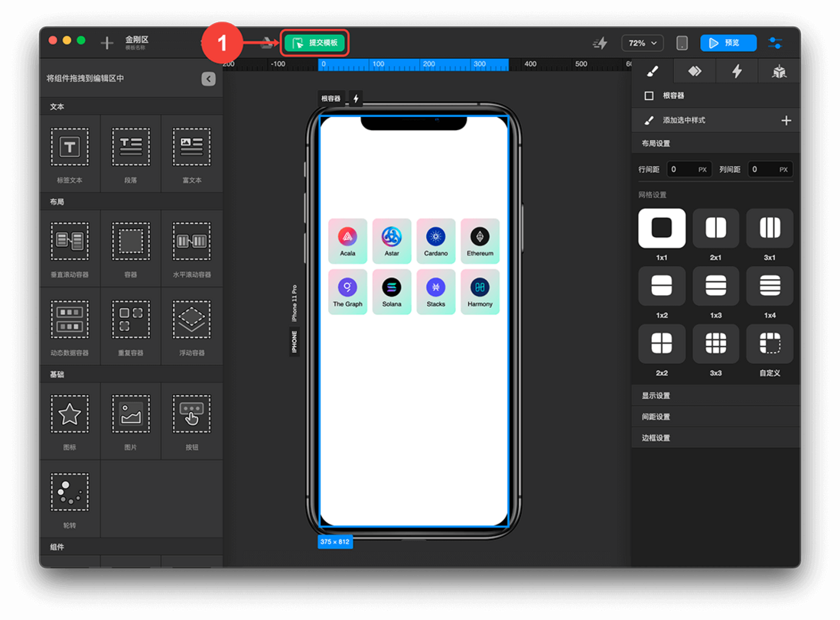Image resolution: width=840 pixels, height=620 pixels.
Task: Click the Solana tile in the phone preview
Action: [392, 292]
